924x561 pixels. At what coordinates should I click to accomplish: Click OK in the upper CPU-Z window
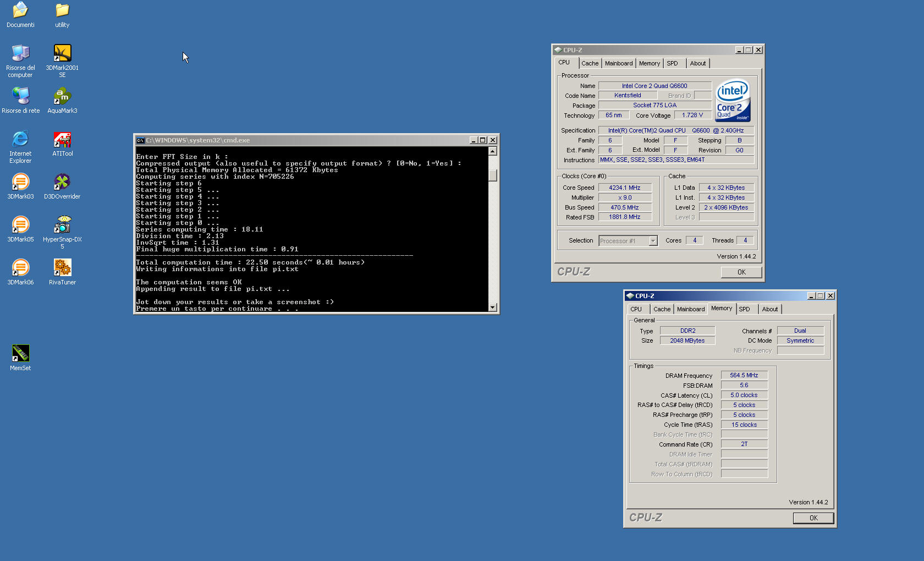click(x=741, y=272)
